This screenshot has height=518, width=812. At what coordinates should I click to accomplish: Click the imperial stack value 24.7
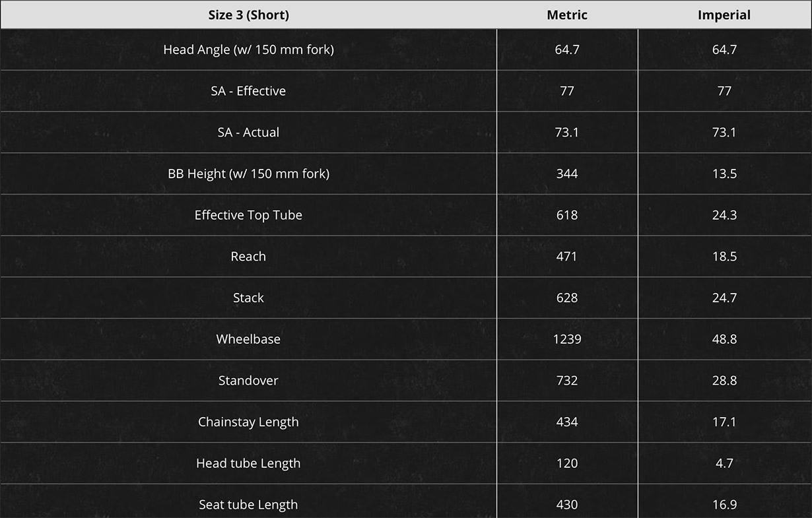pos(724,298)
